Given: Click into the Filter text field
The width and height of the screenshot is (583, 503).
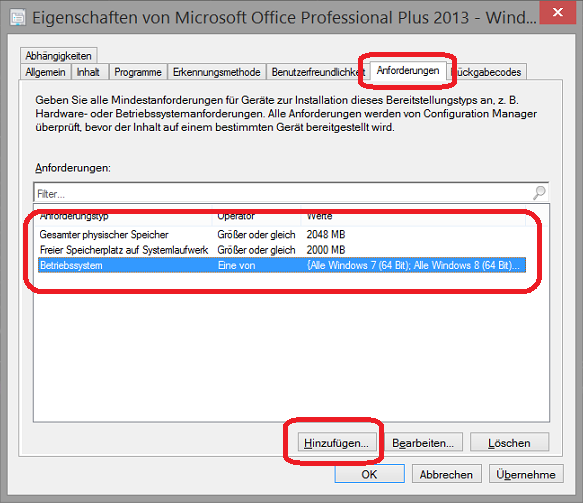Looking at the screenshot, I should point(283,193).
